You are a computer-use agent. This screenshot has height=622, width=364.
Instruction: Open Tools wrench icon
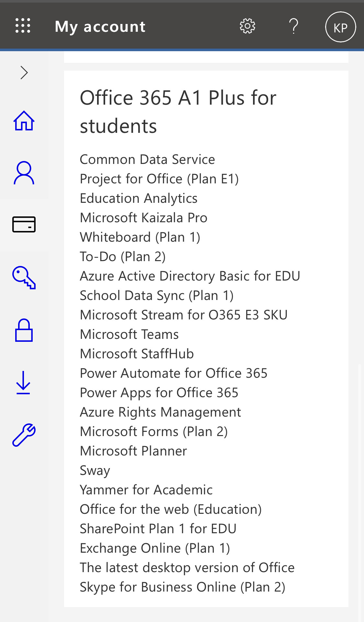coord(24,435)
